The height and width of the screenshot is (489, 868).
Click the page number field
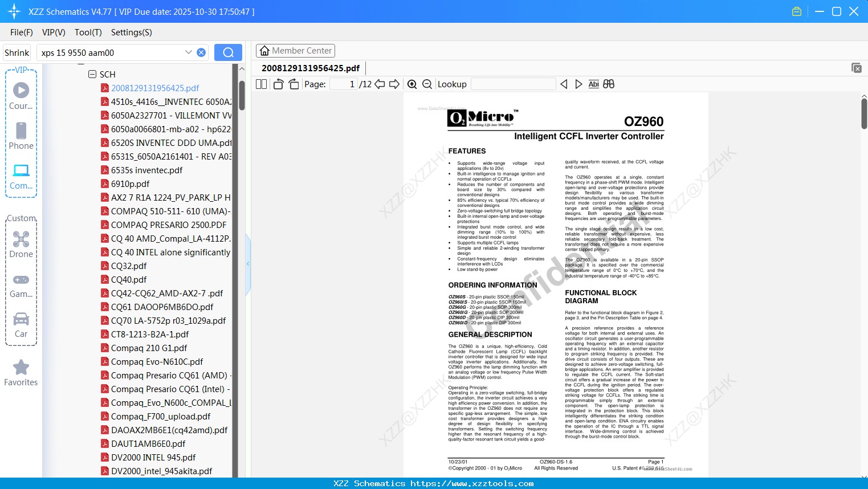point(344,84)
